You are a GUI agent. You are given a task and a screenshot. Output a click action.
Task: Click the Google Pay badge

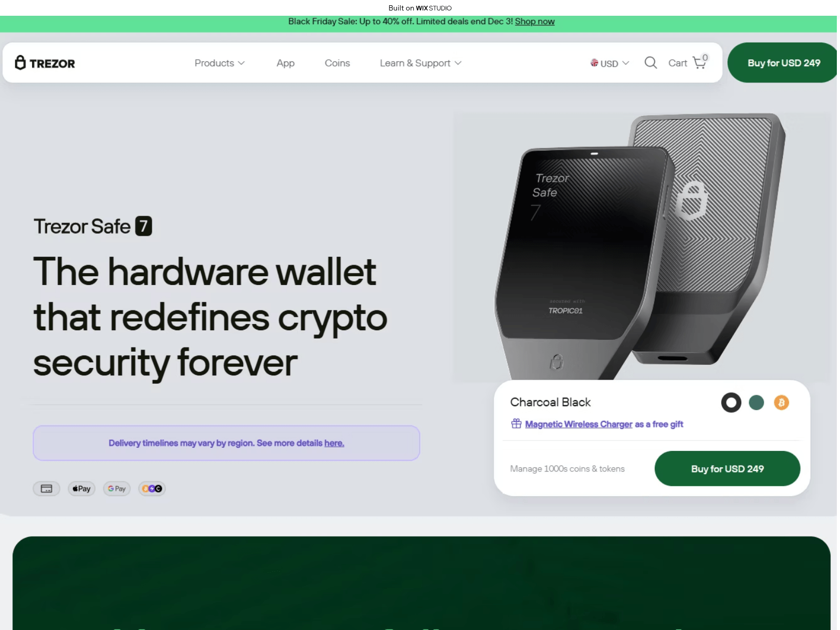117,489
